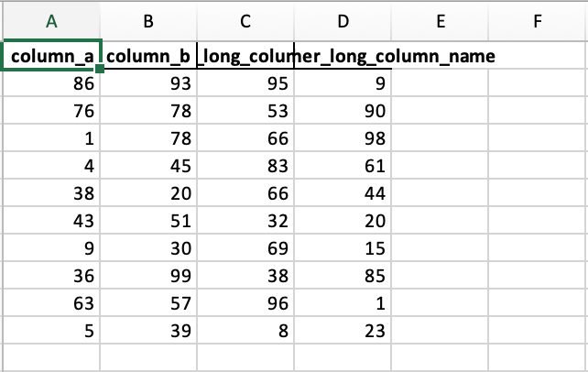Click the cell with 57 in column B
Viewport: 588px width, 372px height.
tap(147, 302)
